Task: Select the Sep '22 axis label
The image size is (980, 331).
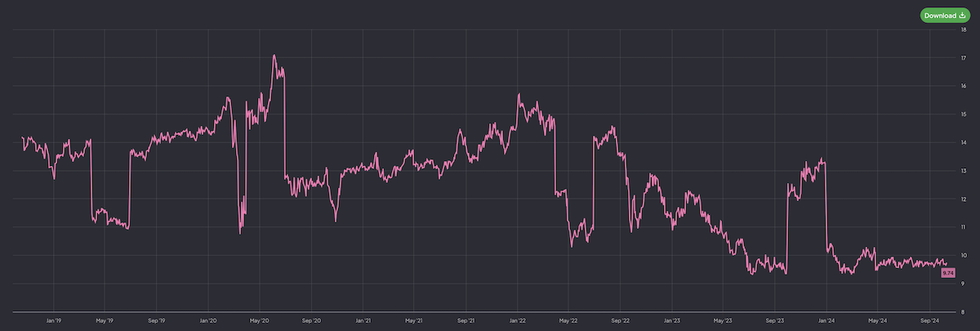Action: coord(621,322)
